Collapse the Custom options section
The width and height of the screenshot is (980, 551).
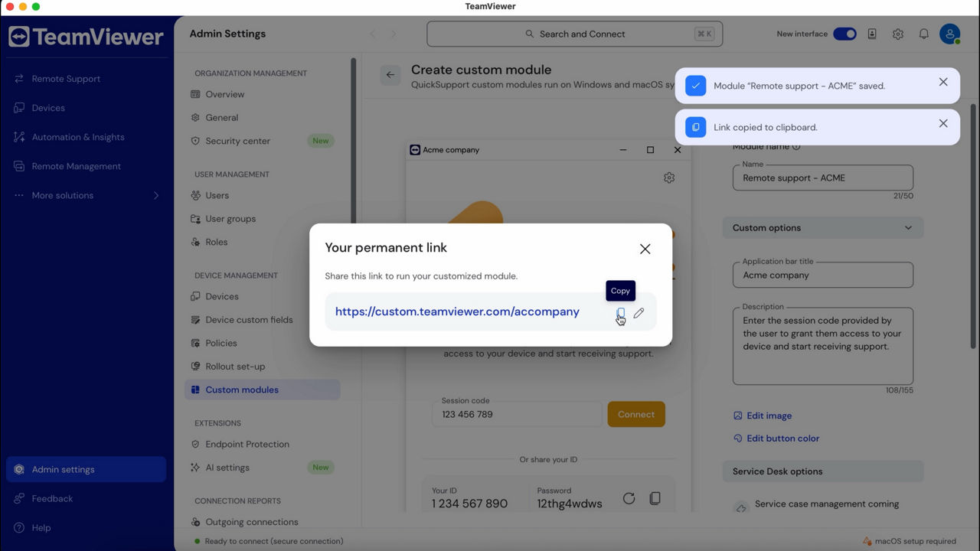click(822, 227)
